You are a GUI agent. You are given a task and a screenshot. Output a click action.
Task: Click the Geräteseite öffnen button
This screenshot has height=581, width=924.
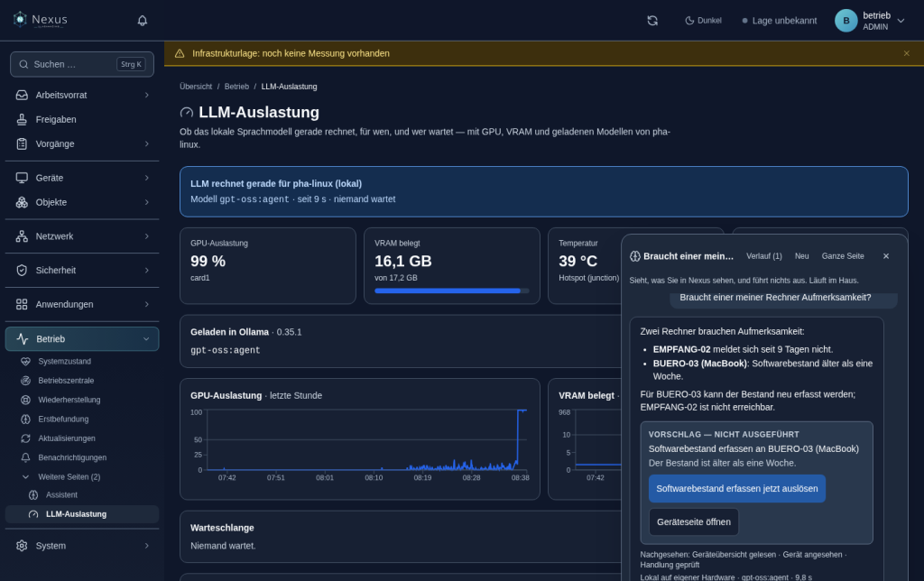694,522
